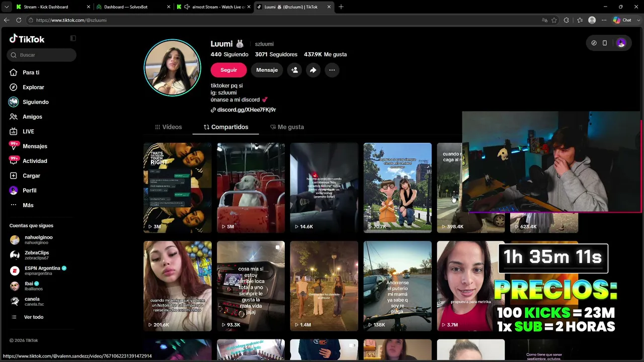This screenshot has width=644, height=362.
Task: Click the phone get-app icon
Action: click(x=605, y=43)
